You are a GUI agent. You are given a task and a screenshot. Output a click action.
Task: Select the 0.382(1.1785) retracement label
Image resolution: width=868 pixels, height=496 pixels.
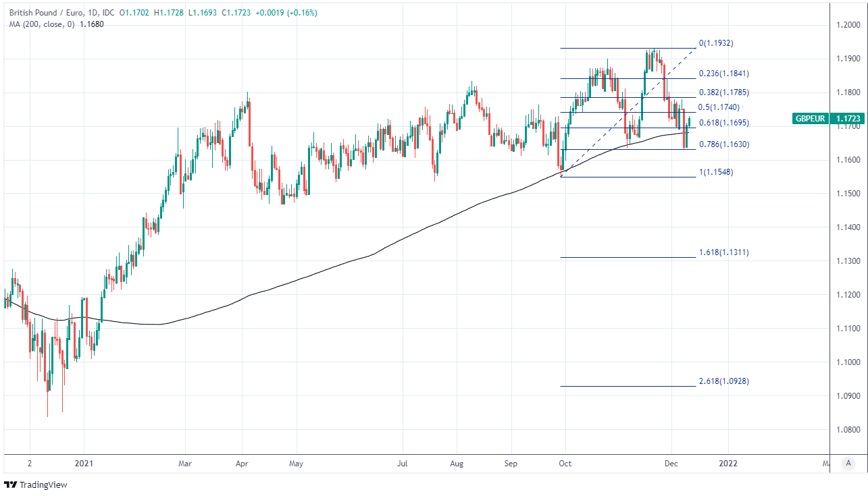723,92
